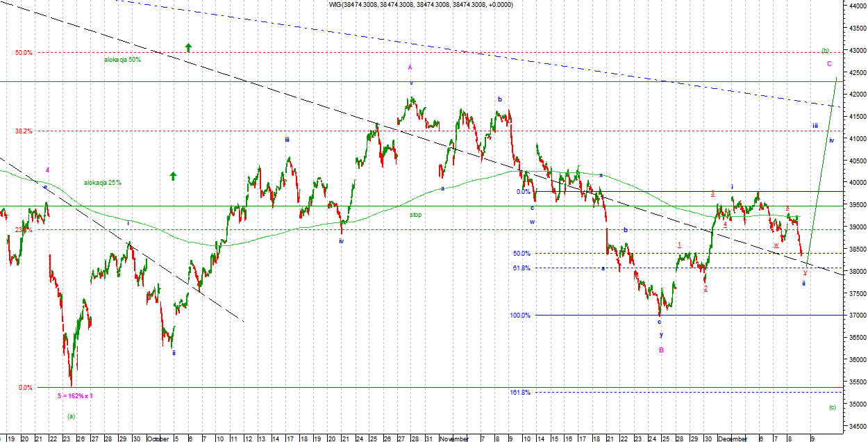This screenshot has height=442, width=868.
Task: Click the blue 61.8% Fibonacci label
Action: coord(521,268)
